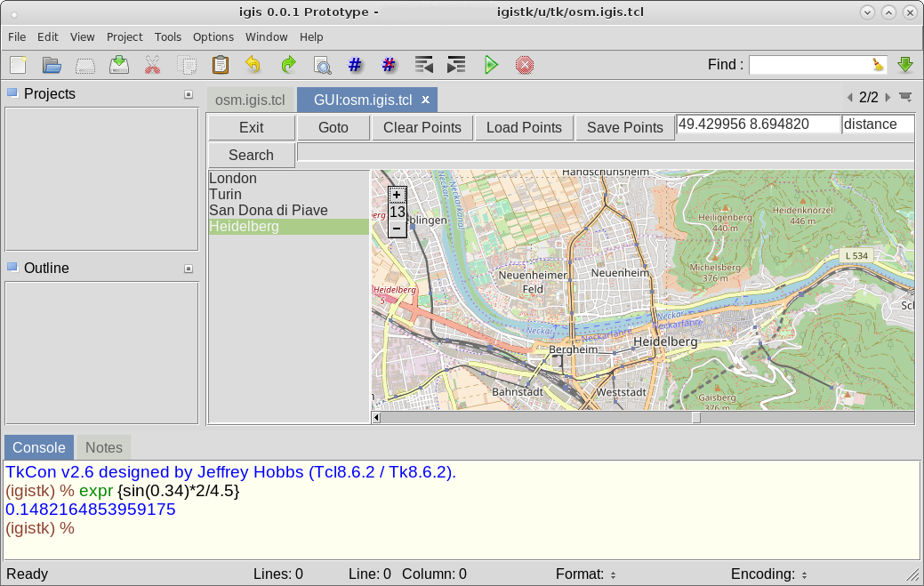Zoom in the map with plus button
This screenshot has width=924, height=586.
[x=397, y=195]
